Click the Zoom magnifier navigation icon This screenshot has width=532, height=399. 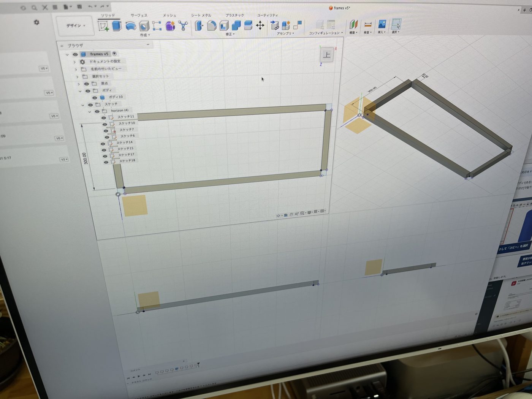tap(296, 214)
